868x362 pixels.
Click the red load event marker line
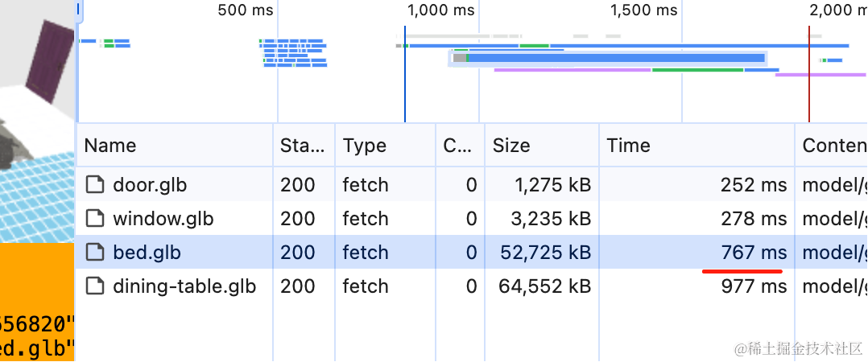(x=808, y=73)
